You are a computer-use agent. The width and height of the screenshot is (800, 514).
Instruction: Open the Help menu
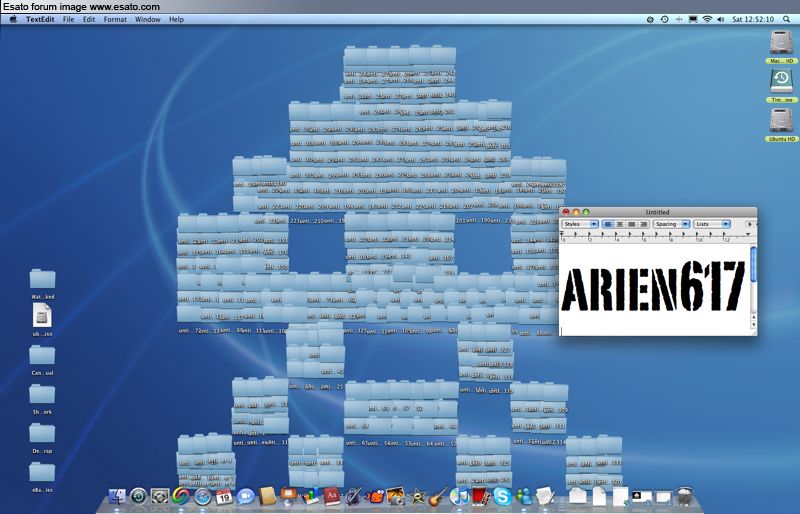click(176, 19)
